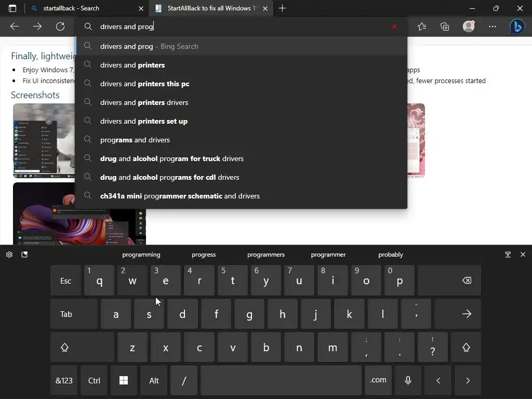Image resolution: width=532 pixels, height=399 pixels.
Task: Select 'drivers and printers set up' suggestion
Action: pyautogui.click(x=241, y=121)
